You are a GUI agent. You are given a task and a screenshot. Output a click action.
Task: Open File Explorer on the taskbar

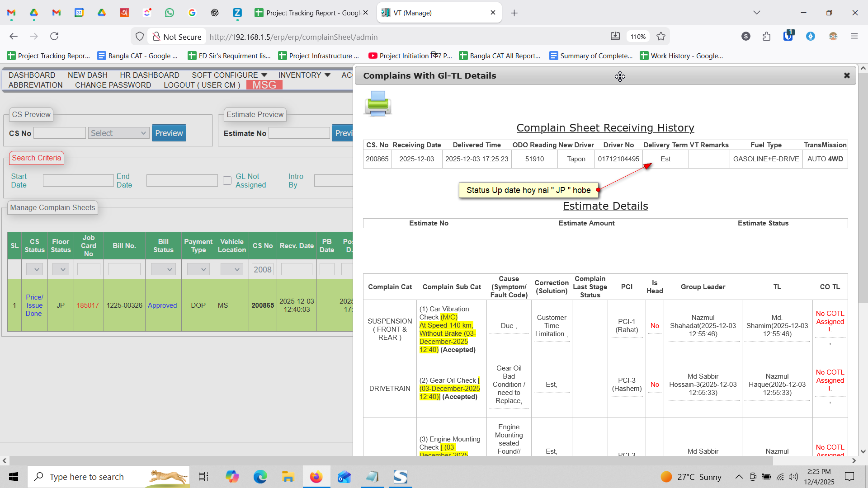coord(288,477)
